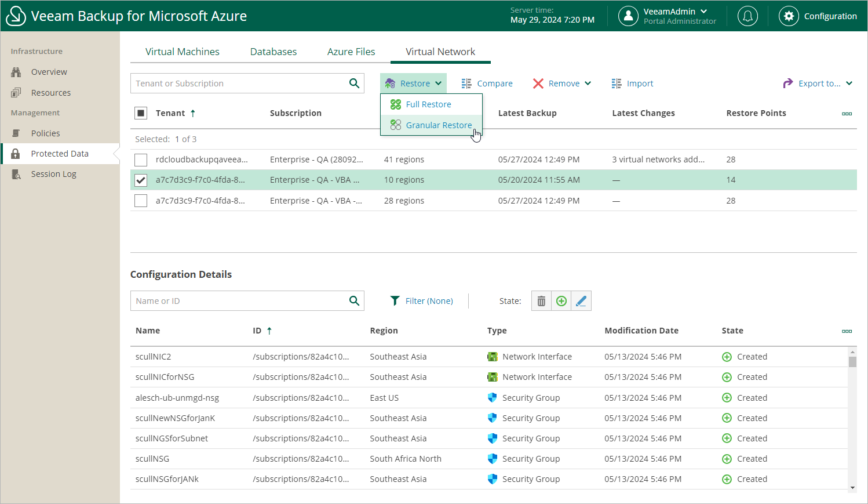Click the notification bell icon
Viewport: 868px width, 504px height.
(x=747, y=16)
